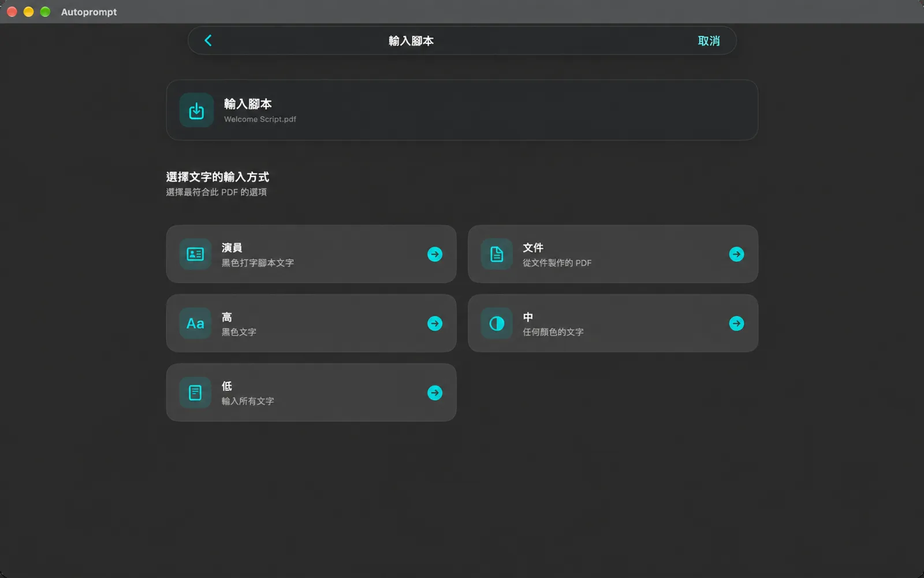Maximize the Autoprompt window with the green button

pyautogui.click(x=45, y=12)
